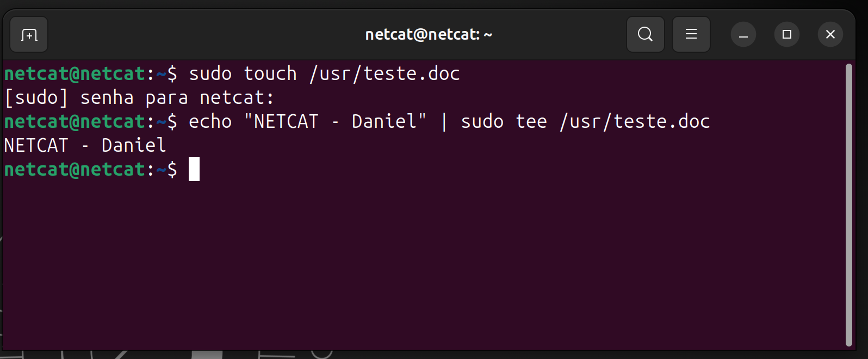Click the word tee in the command
Viewport: 868px width, 359px height.
coord(531,121)
